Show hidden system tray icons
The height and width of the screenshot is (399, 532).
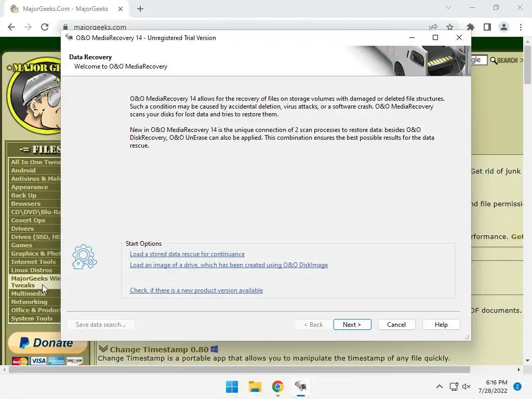(x=440, y=387)
